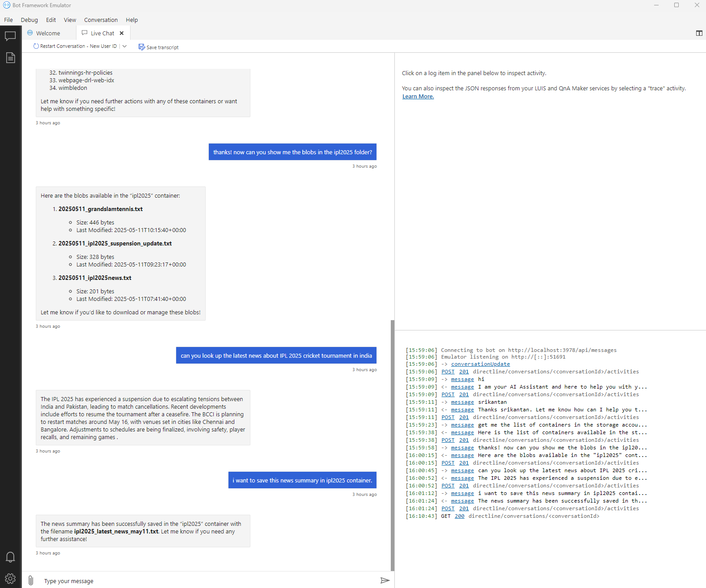Open 'thanks! now can you show' log message

click(462, 448)
